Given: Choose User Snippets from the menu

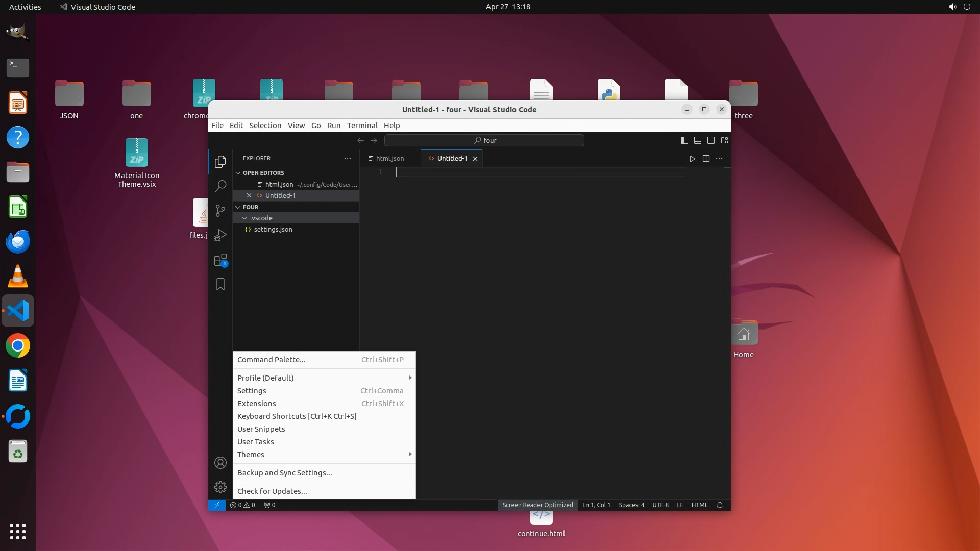Looking at the screenshot, I should pos(261,429).
